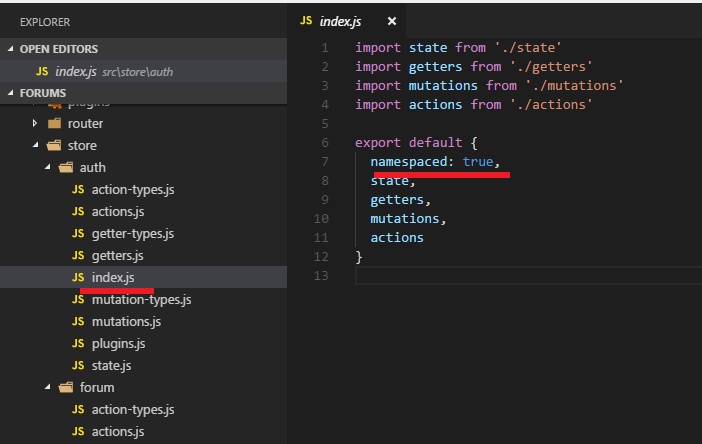Click 'actions' on line 11
The height and width of the screenshot is (444, 702).
pyautogui.click(x=397, y=238)
